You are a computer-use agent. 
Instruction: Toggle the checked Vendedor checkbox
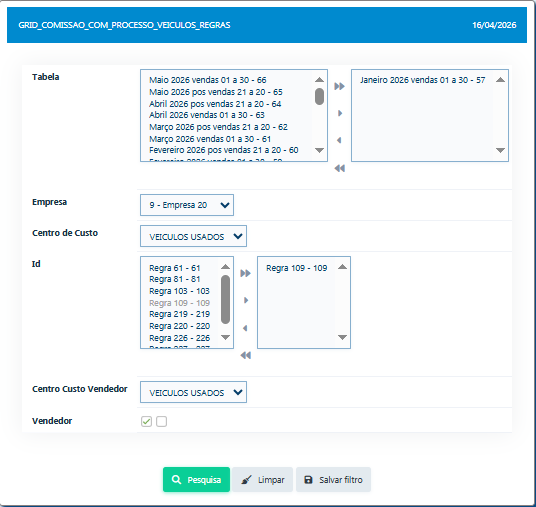(146, 422)
